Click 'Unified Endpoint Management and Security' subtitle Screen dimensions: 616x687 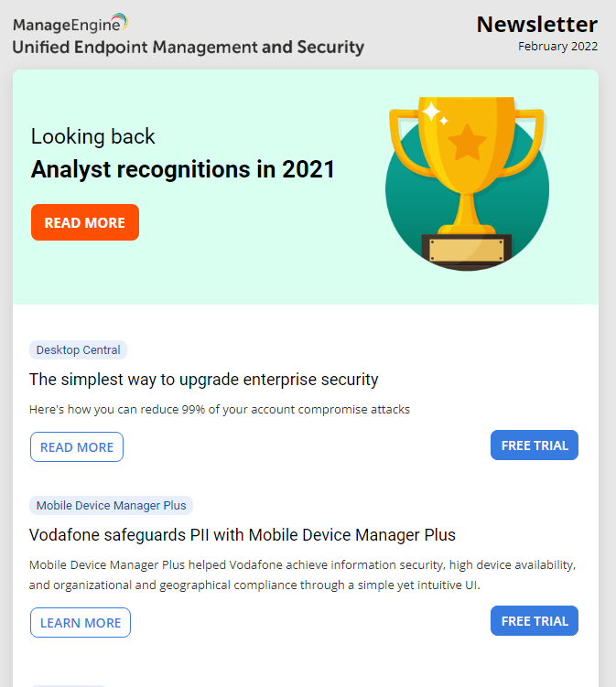pos(188,48)
